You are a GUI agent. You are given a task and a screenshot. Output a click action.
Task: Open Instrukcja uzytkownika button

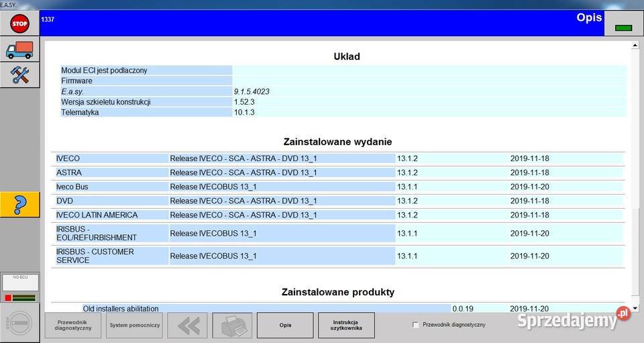tap(346, 326)
